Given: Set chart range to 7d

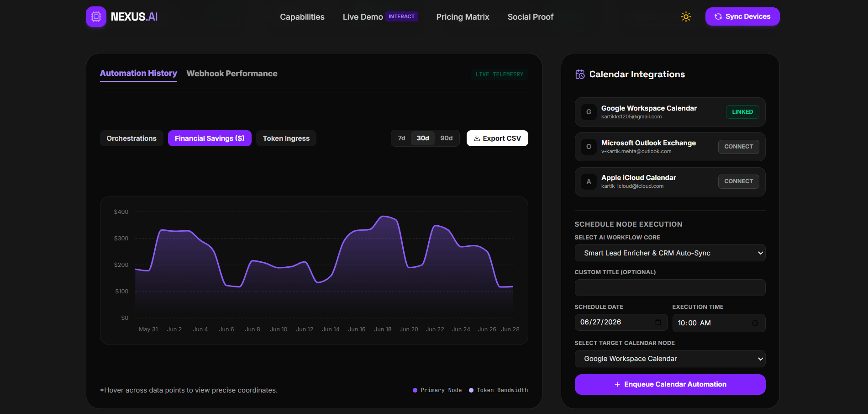Looking at the screenshot, I should (x=402, y=138).
